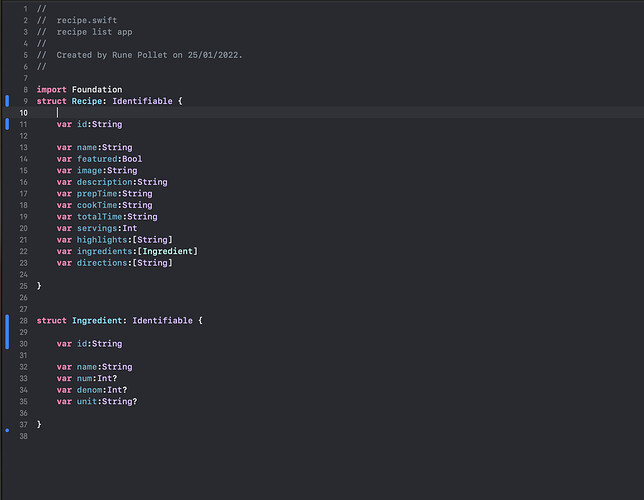Click line number 38 in the gutter
644x500 pixels.
coord(23,436)
